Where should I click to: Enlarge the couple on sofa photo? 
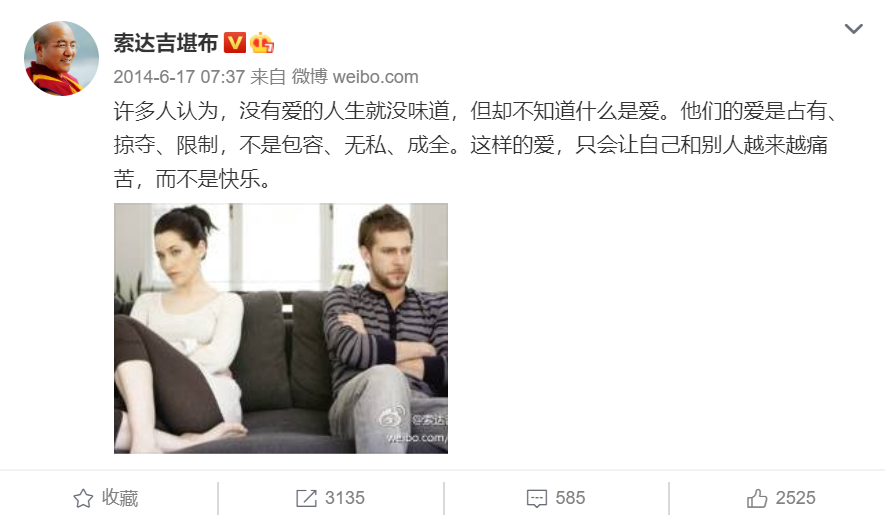pos(281,328)
